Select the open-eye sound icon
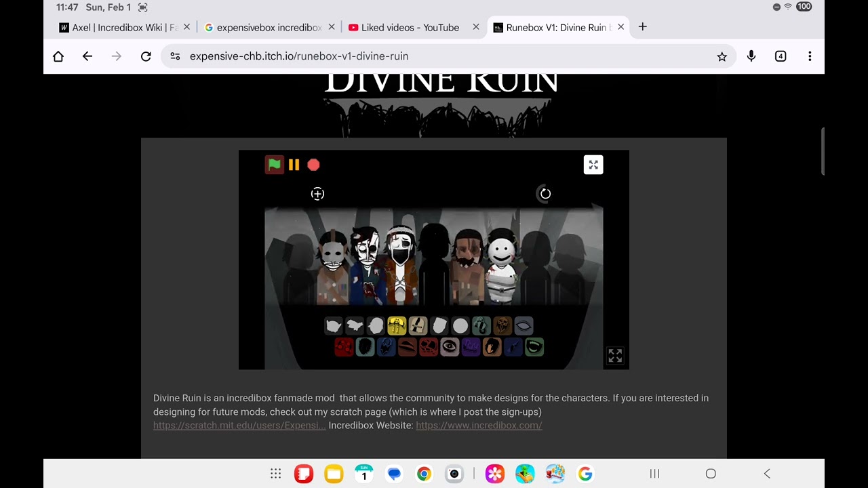Image resolution: width=868 pixels, height=488 pixels. [450, 347]
